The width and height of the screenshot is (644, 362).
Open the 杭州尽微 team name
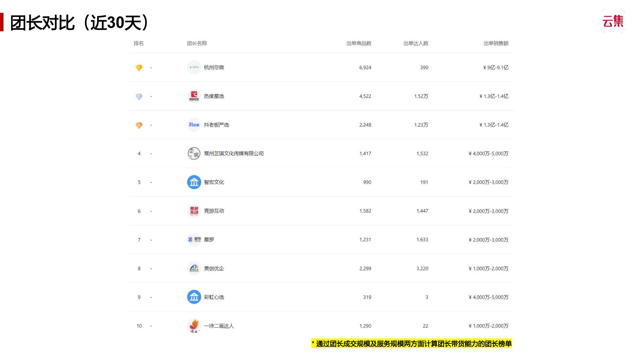click(x=214, y=67)
